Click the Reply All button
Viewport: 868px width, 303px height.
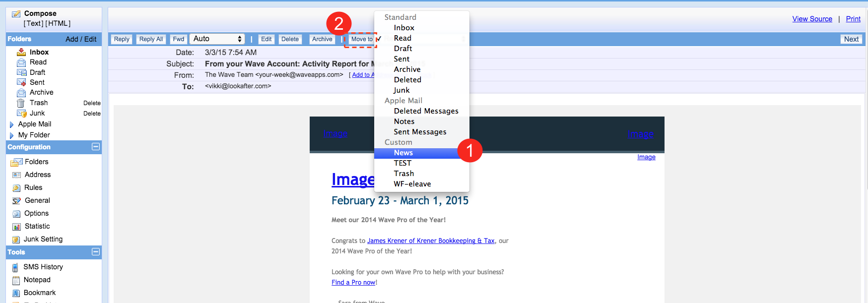coord(151,39)
